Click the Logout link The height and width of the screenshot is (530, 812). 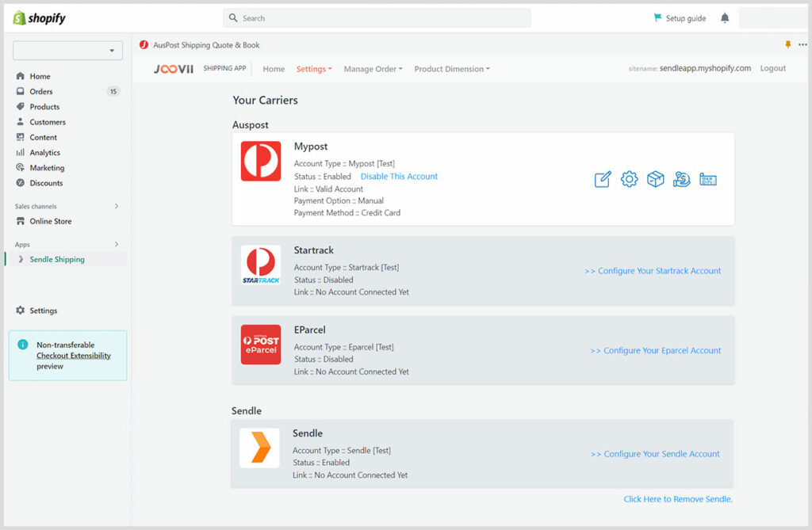[772, 68]
